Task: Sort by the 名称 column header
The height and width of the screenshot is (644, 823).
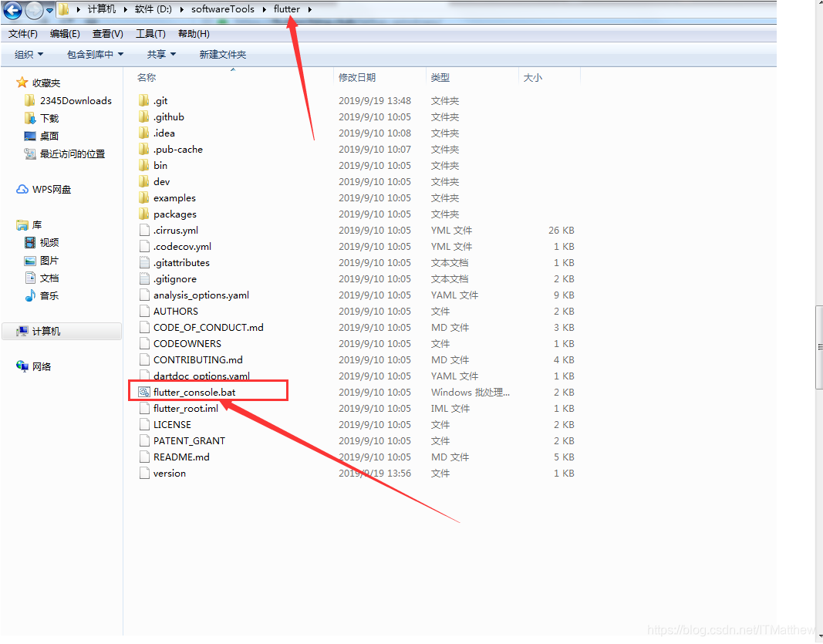Action: click(147, 77)
